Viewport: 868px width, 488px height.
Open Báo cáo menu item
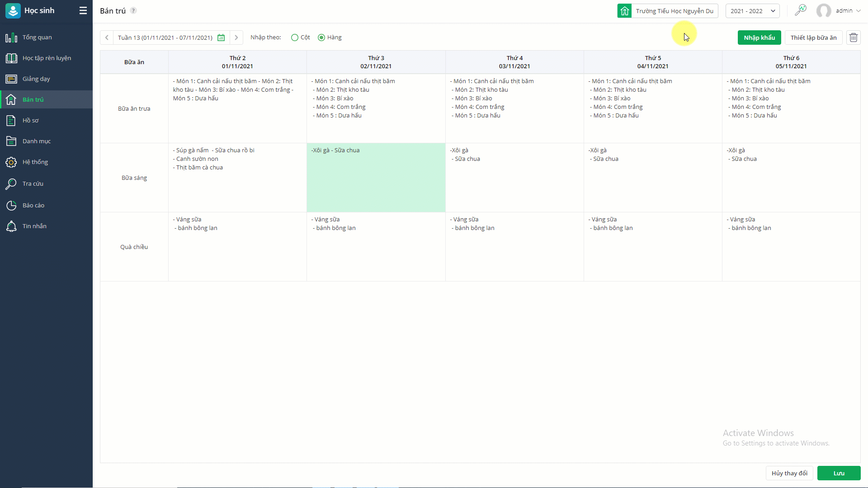[x=33, y=206]
